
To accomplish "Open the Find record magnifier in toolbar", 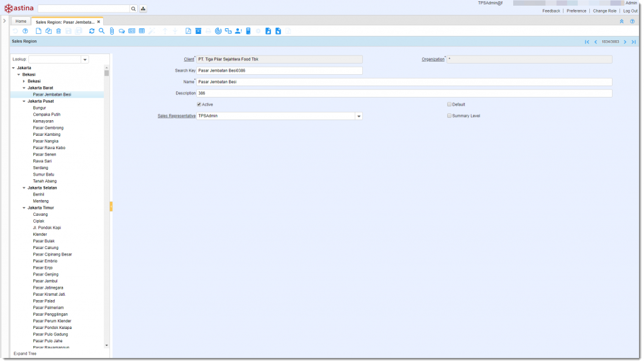I will [x=101, y=31].
